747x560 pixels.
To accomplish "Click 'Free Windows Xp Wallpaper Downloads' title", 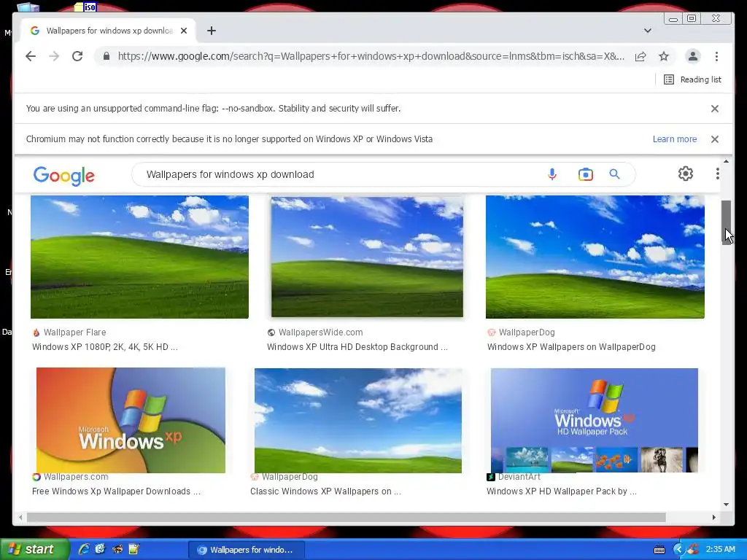I will click(x=116, y=491).
